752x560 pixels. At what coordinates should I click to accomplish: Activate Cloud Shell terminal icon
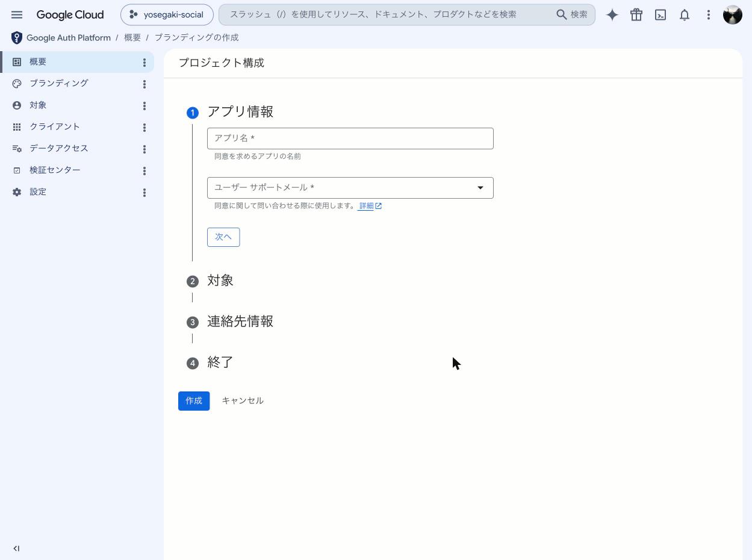tap(660, 15)
